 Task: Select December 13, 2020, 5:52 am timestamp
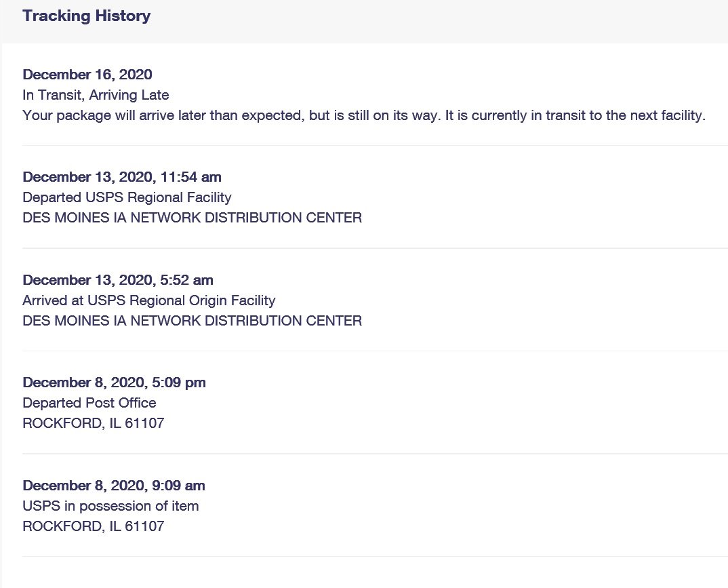pyautogui.click(x=118, y=280)
